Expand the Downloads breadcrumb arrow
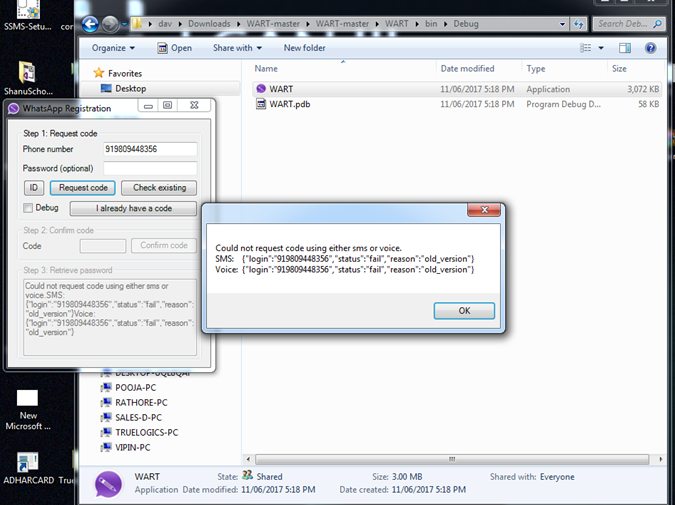This screenshot has height=505, width=675. pos(238,24)
